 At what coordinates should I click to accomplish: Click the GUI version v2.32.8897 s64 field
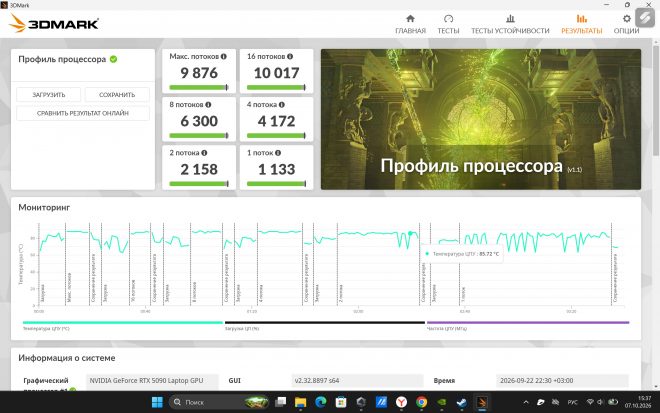[357, 381]
